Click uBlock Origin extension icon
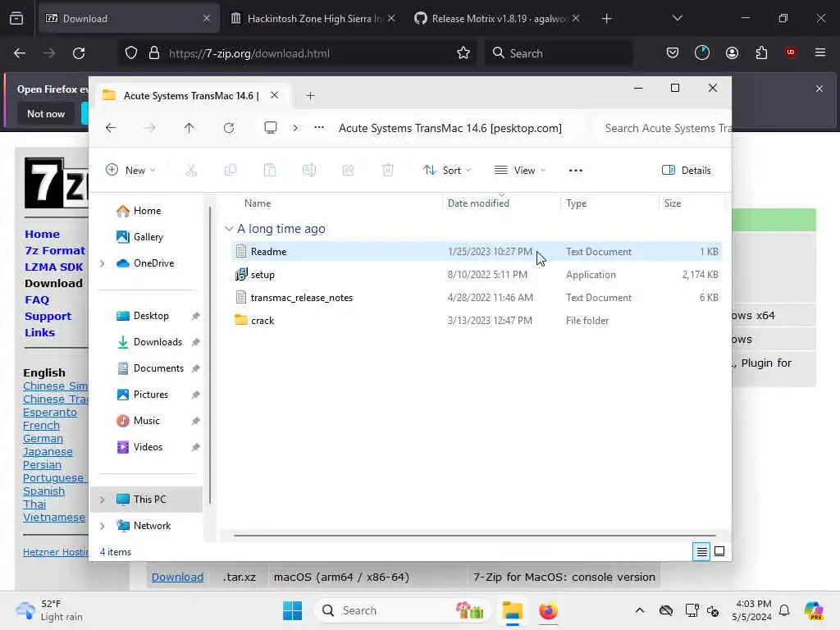The image size is (840, 630). (791, 52)
